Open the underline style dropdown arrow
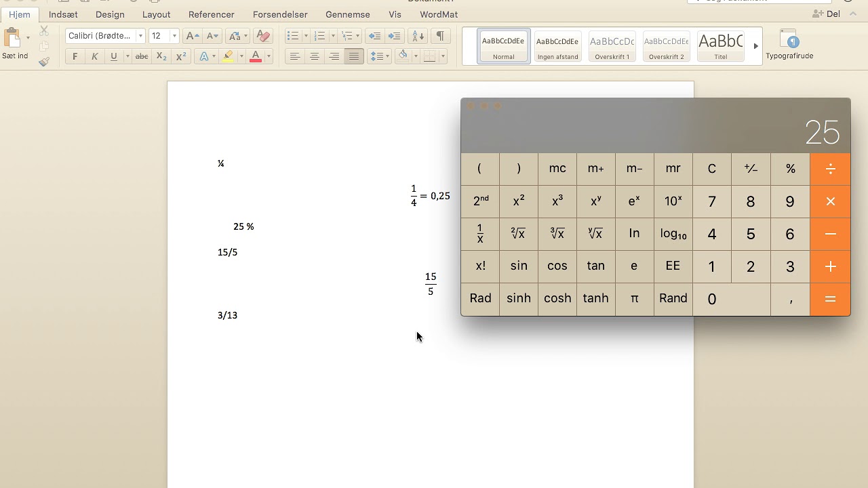The width and height of the screenshot is (868, 488). coord(127,57)
